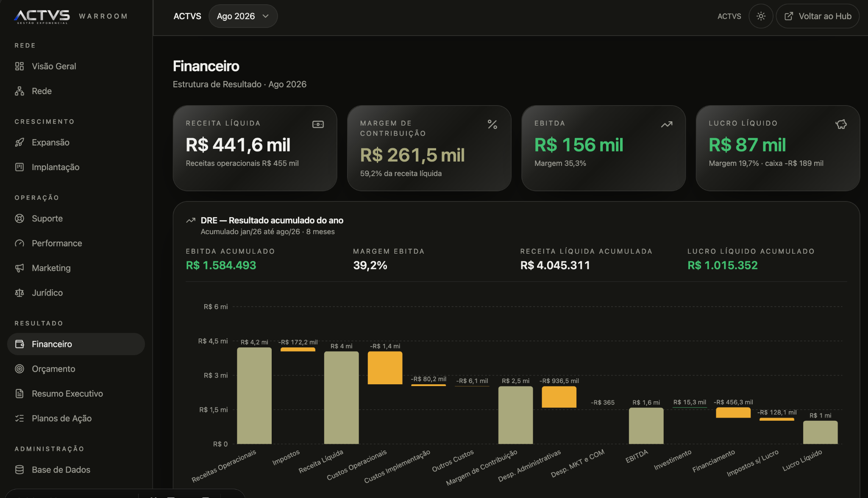Click the ACTVS label beside period selector
The image size is (868, 498).
(x=187, y=16)
